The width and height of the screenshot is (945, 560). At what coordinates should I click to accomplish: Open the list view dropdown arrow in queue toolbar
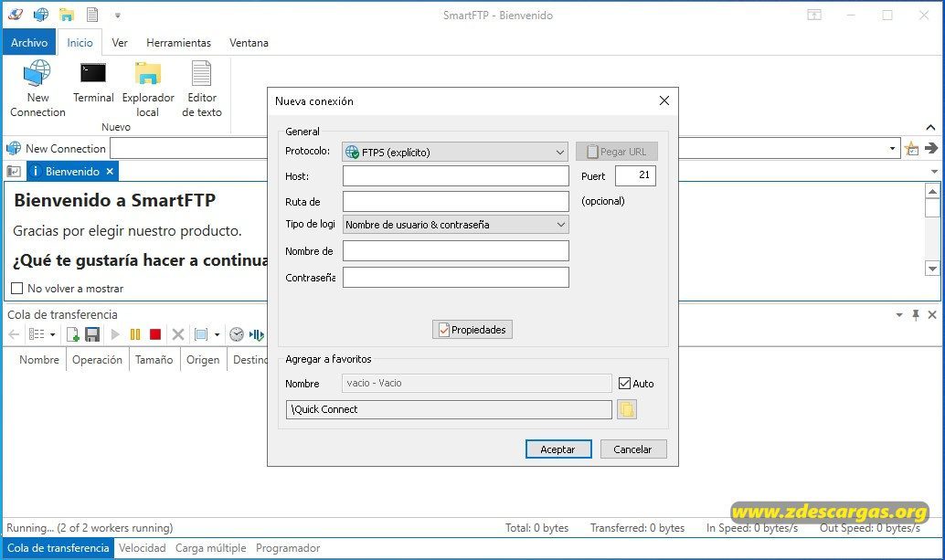pos(52,334)
